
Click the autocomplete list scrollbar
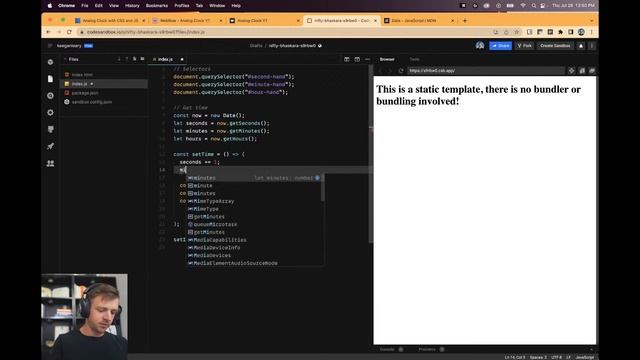[x=323, y=188]
